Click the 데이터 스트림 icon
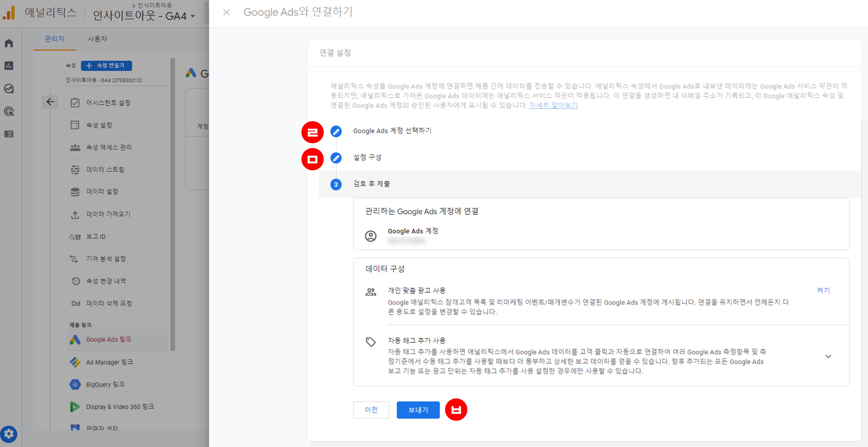868x447 pixels. point(75,170)
